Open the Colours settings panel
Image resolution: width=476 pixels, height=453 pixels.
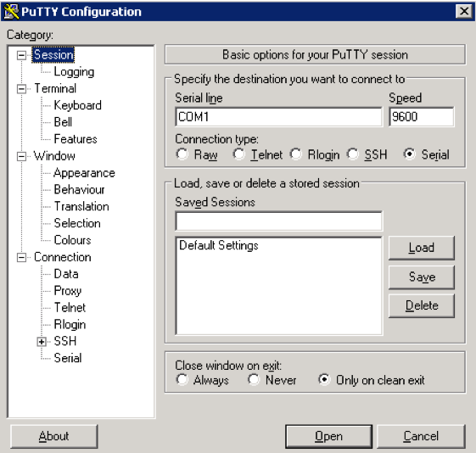point(72,240)
